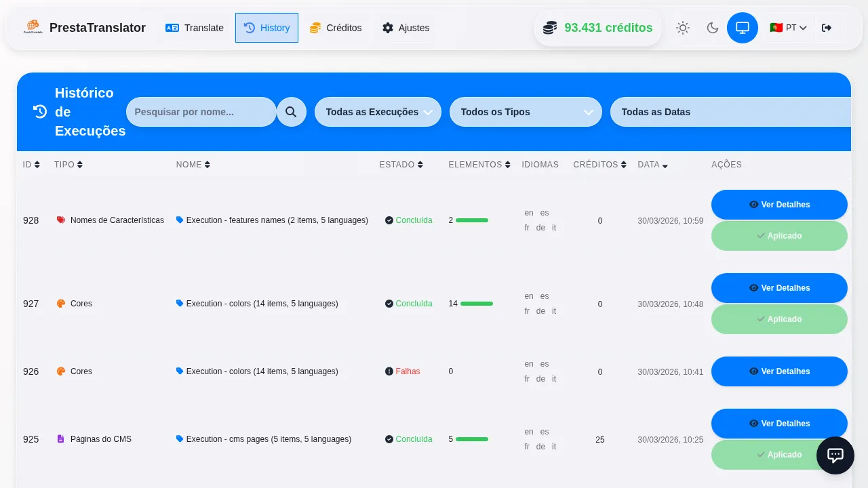Open the Todos os Tipos filter
The image size is (868, 488).
[526, 112]
